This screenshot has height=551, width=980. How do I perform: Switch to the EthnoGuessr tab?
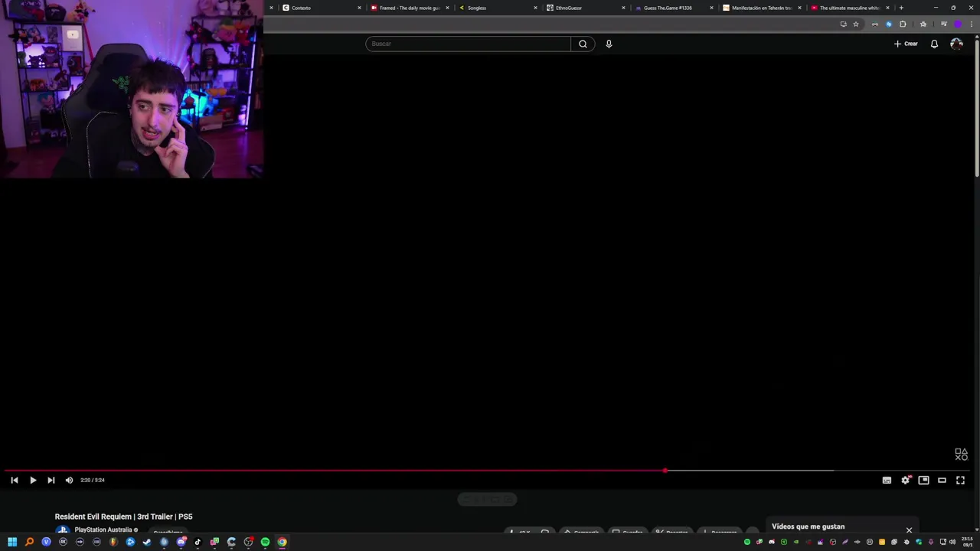(x=586, y=8)
